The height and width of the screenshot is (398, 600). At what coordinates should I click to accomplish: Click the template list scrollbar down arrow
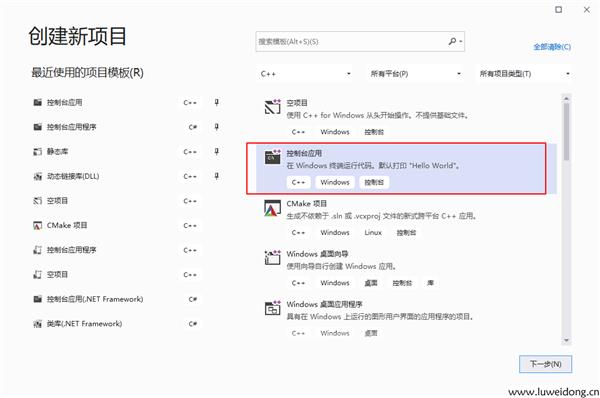pyautogui.click(x=567, y=340)
